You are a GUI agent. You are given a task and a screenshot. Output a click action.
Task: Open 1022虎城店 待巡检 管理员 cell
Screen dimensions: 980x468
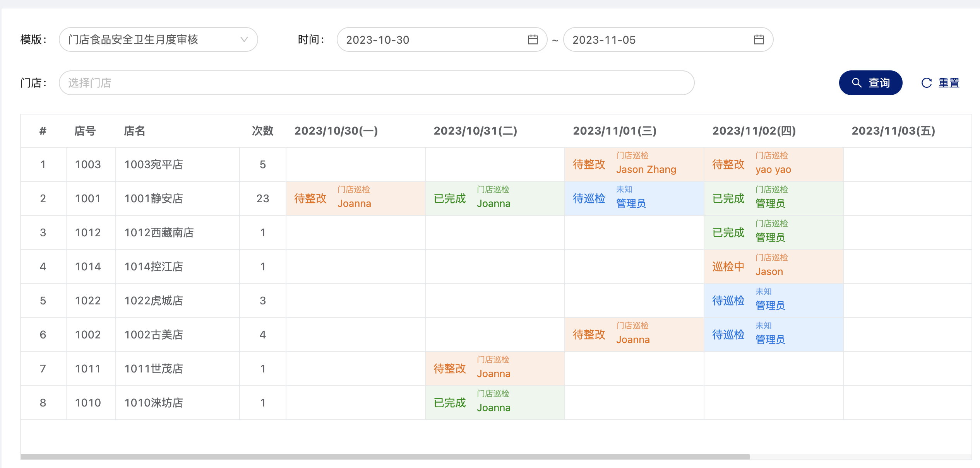point(774,301)
